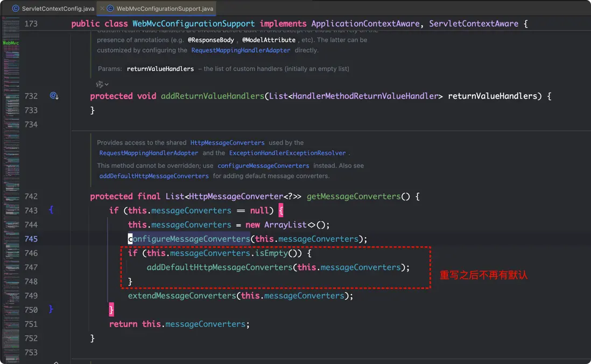Click the addReturnValueHandlers method name
591x364 pixels.
click(213, 96)
